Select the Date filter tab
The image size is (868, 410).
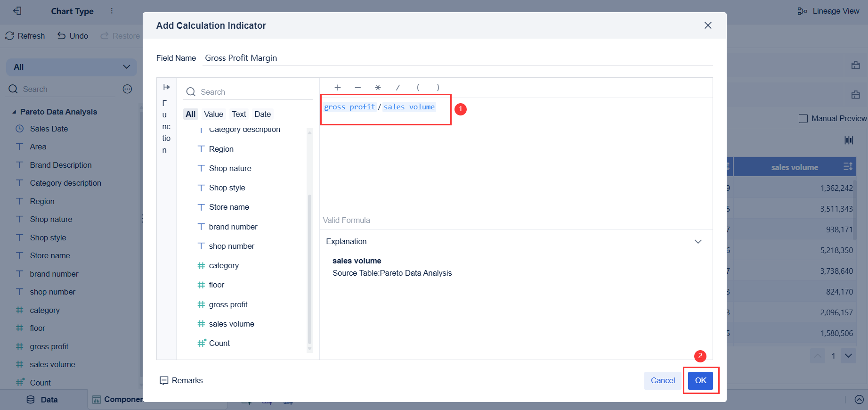(x=262, y=114)
